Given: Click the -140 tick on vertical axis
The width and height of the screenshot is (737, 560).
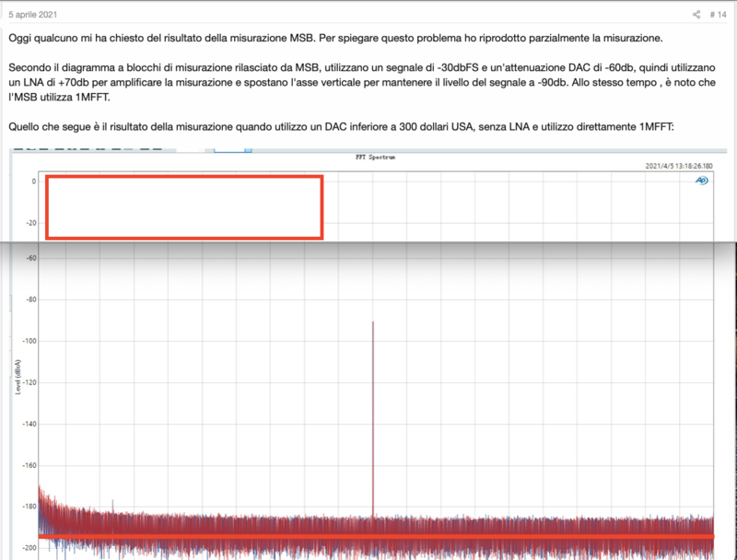Looking at the screenshot, I should click(x=28, y=425).
